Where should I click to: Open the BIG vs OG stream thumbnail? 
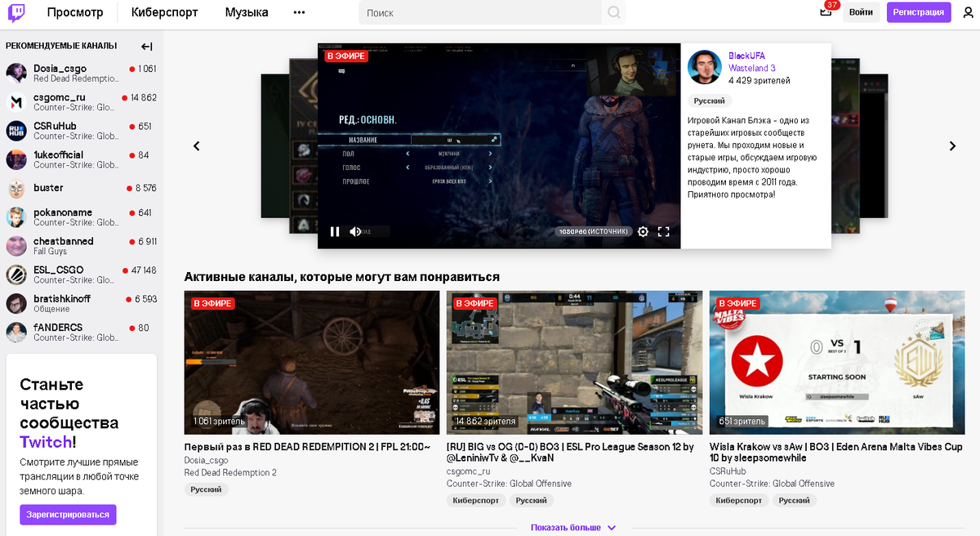coord(574,362)
